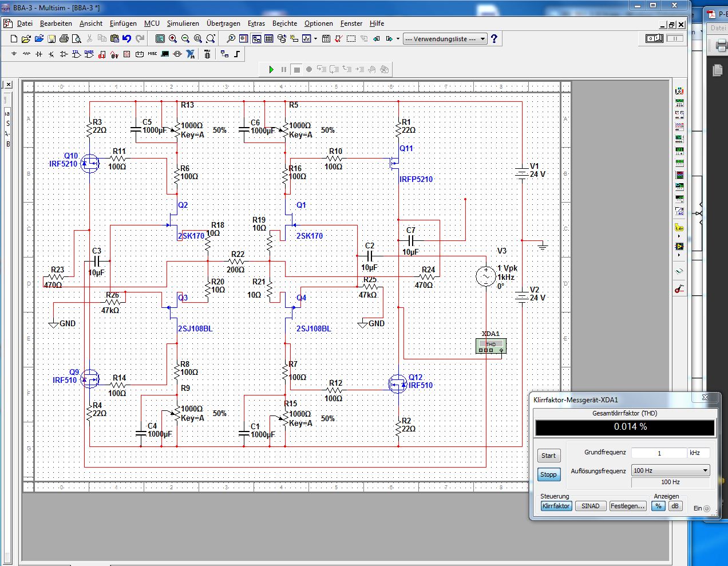Select the measurement probe 1.4v icon
The width and height of the screenshot is (728, 566).
[x=679, y=227]
